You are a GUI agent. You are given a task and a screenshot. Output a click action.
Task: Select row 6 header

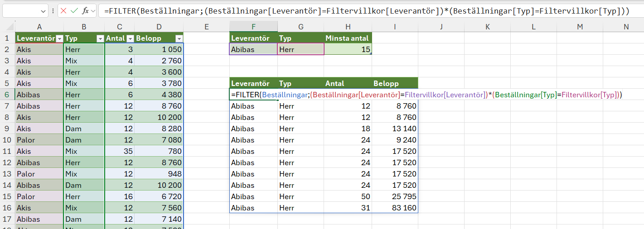tap(7, 95)
